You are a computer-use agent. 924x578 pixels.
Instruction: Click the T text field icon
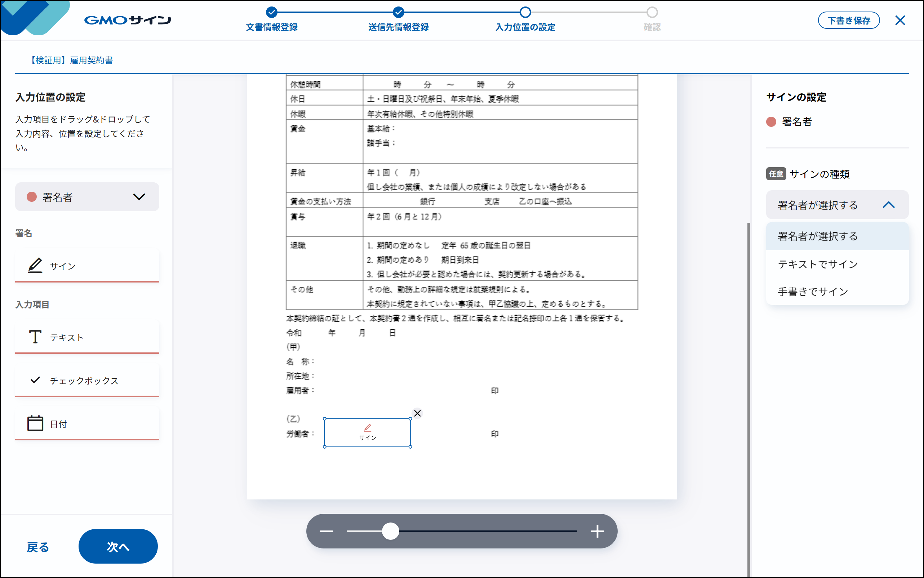click(35, 337)
